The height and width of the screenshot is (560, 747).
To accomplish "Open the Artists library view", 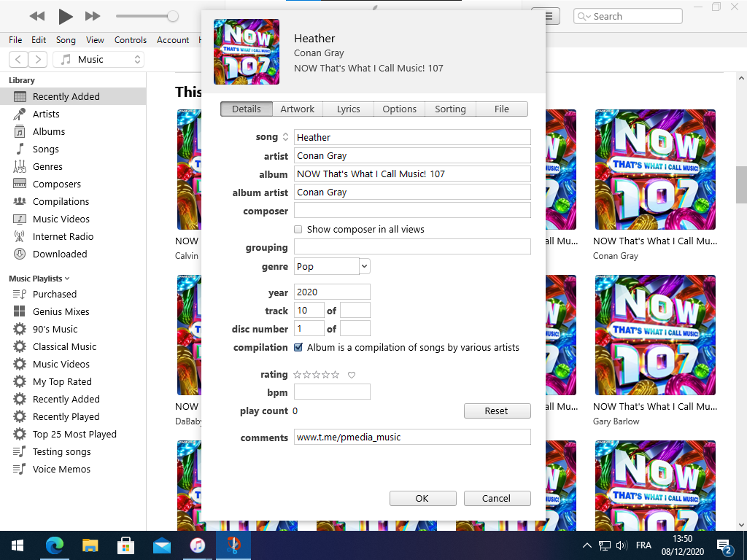I will 73,114.
